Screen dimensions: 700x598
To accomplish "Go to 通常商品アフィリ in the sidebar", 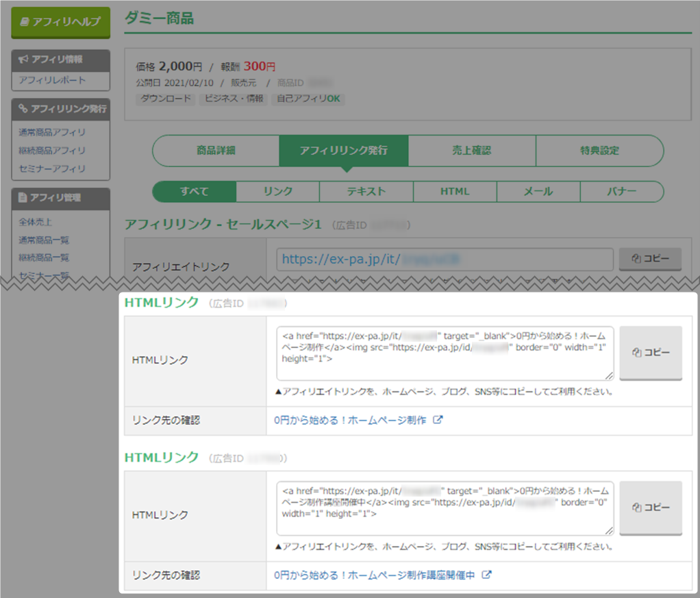I will tap(52, 132).
